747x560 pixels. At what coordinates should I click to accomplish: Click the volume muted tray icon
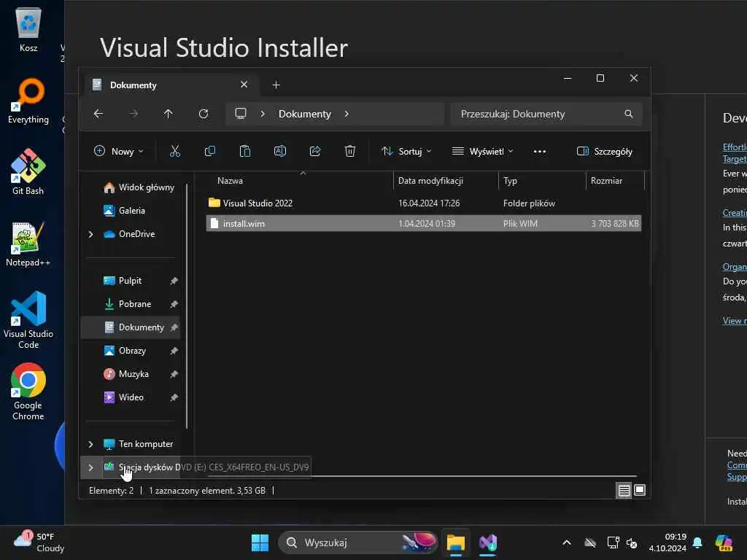[632, 542]
